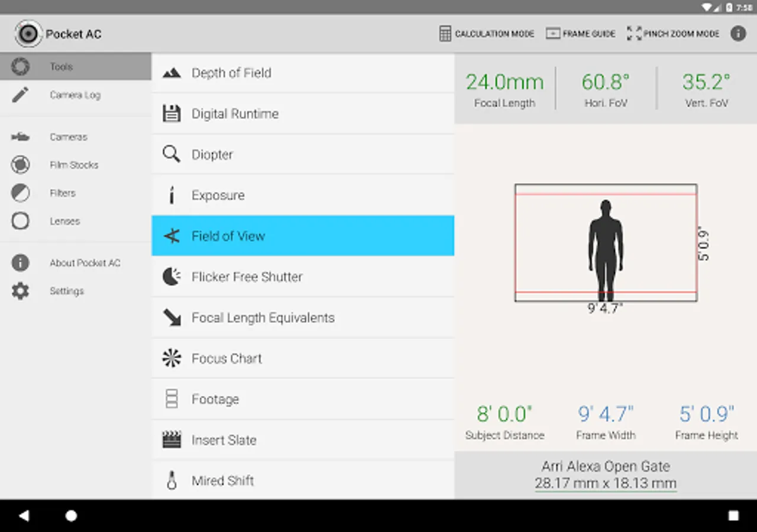Select the Mired Shift tool
The image size is (757, 532).
[303, 480]
